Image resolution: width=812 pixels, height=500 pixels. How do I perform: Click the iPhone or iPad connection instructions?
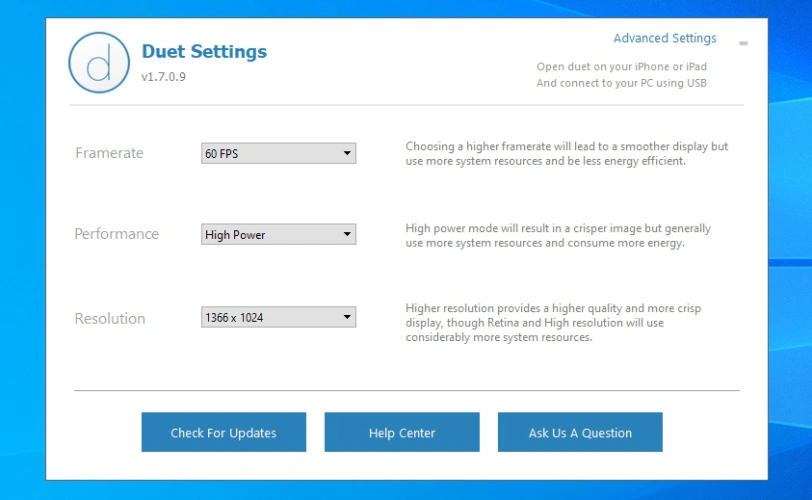[x=621, y=75]
